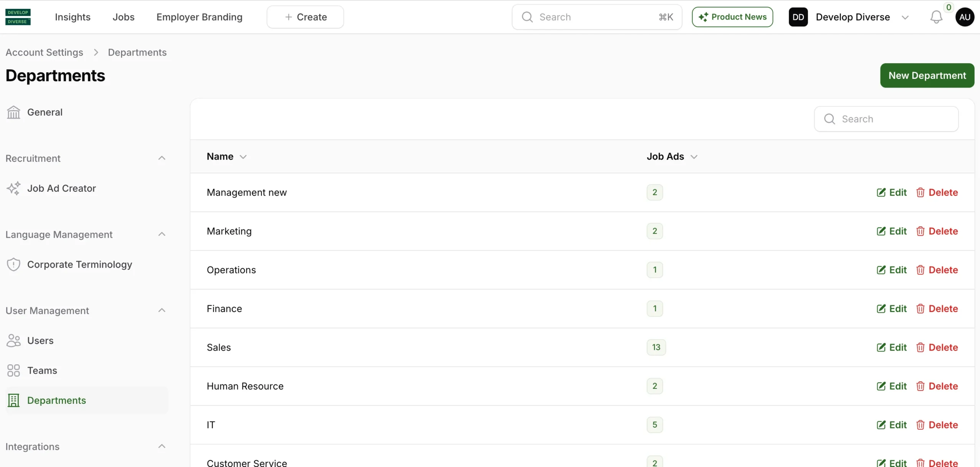The width and height of the screenshot is (980, 467).
Task: Collapse the User Management section
Action: (x=162, y=310)
